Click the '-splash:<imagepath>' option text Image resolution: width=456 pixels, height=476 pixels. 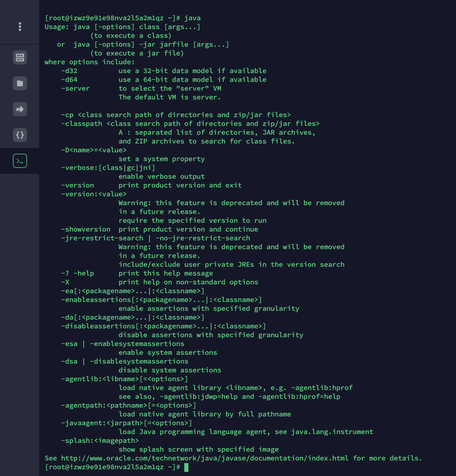coord(100,440)
